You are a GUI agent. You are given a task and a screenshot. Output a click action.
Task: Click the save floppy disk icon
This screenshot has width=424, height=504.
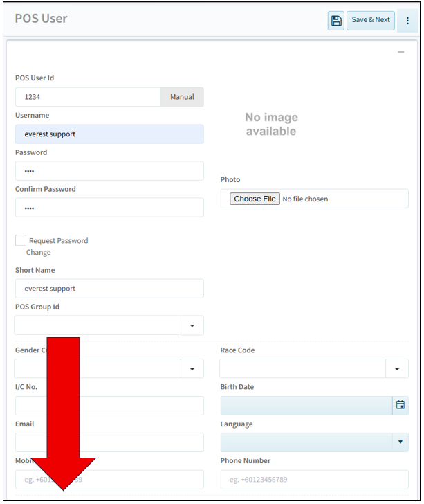(336, 21)
